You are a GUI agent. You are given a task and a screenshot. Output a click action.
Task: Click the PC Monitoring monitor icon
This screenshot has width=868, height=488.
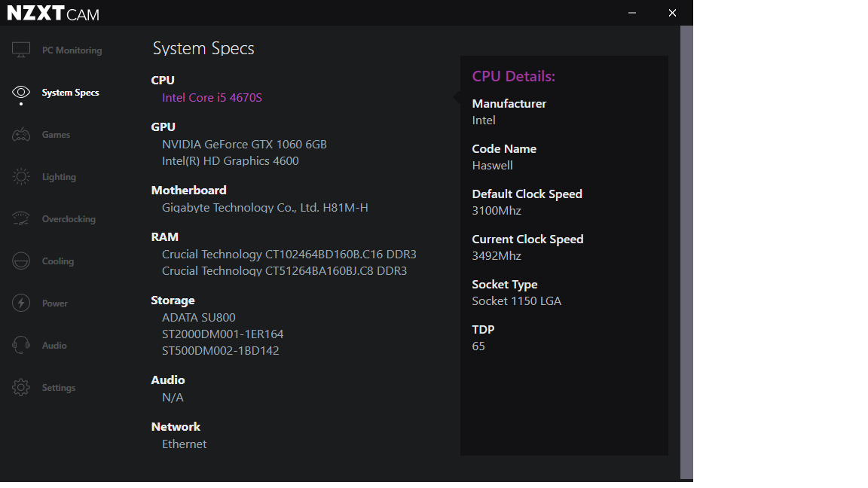pyautogui.click(x=21, y=50)
